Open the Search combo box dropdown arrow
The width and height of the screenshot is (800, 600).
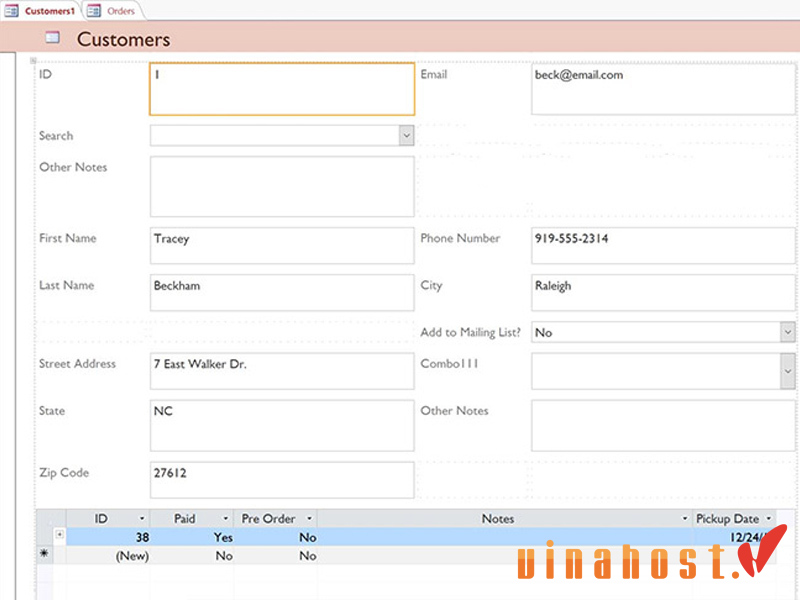[x=407, y=136]
